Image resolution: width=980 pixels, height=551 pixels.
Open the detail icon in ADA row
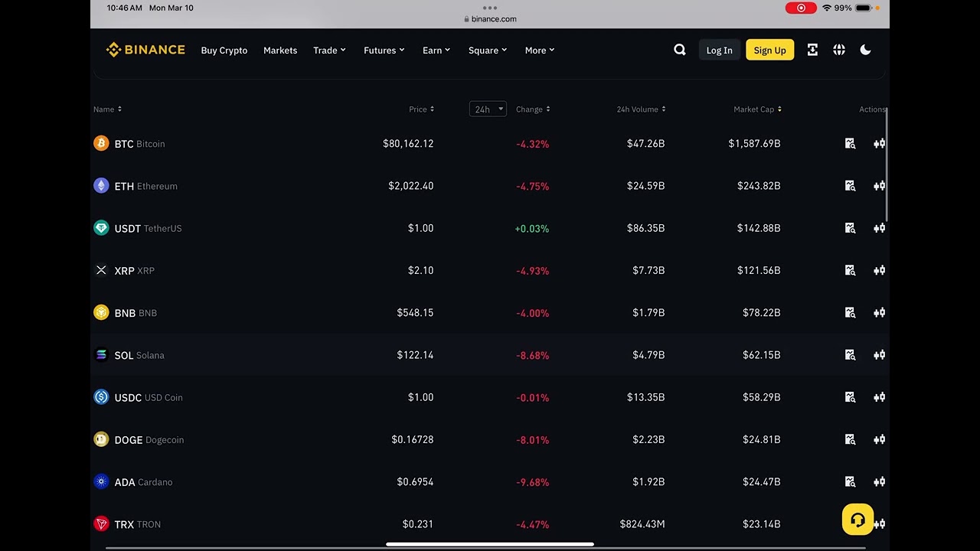pos(850,482)
